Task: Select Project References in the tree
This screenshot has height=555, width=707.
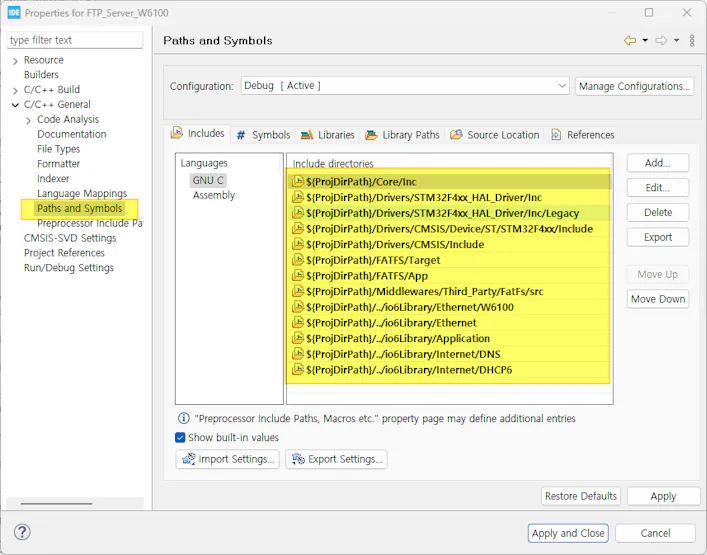Action: click(x=64, y=253)
